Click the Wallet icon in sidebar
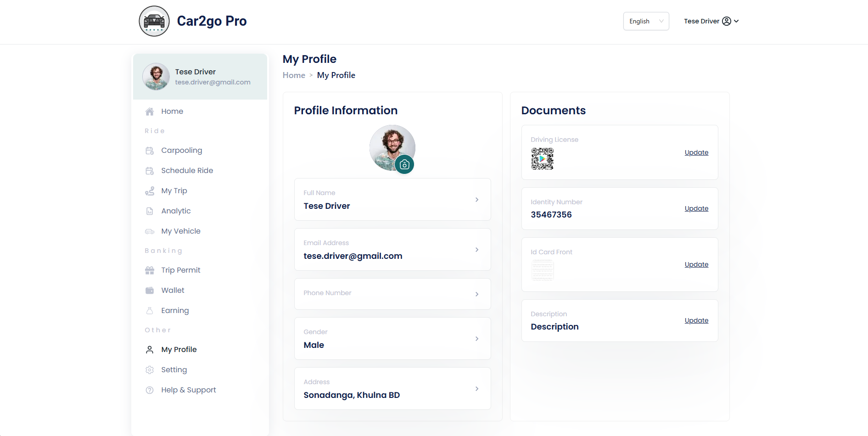Viewport: 868px width, 436px height. [150, 291]
